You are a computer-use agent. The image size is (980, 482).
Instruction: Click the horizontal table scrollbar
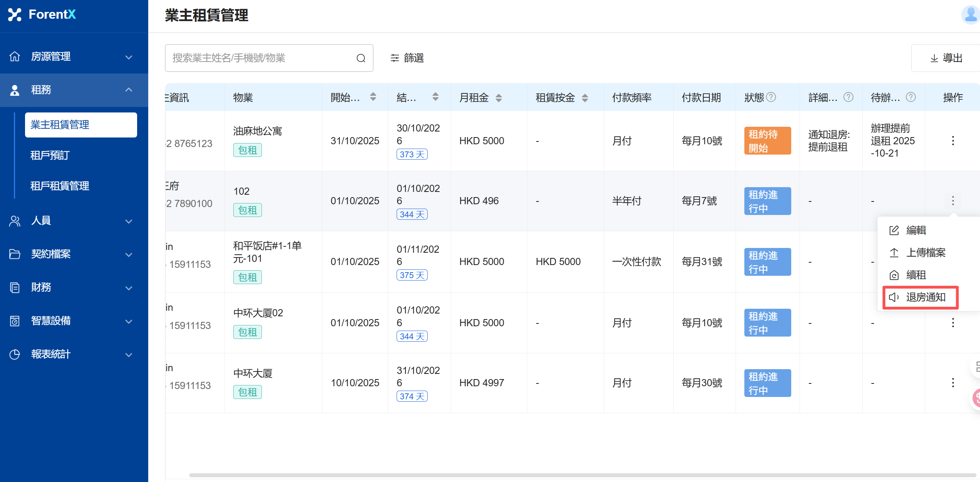(x=582, y=475)
